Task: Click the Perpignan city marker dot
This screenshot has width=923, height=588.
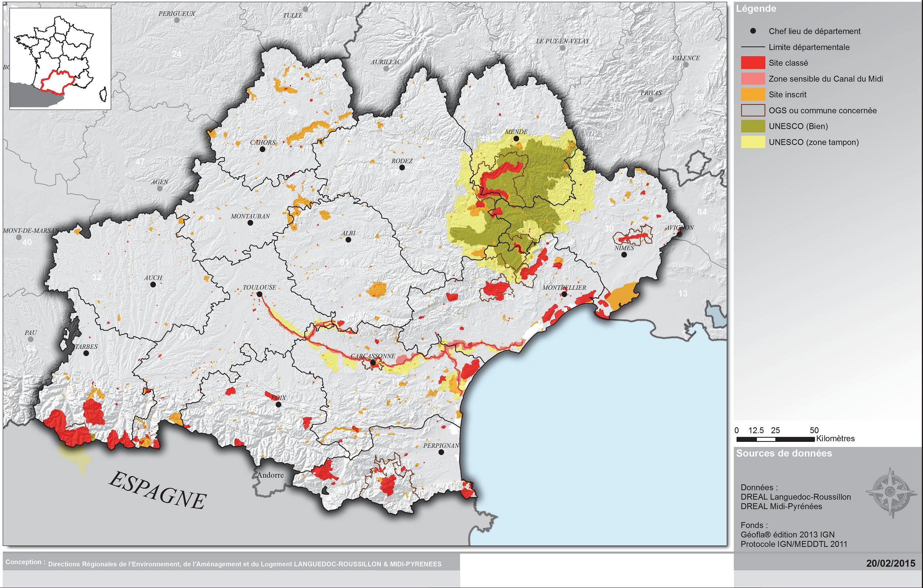Action: 441,452
